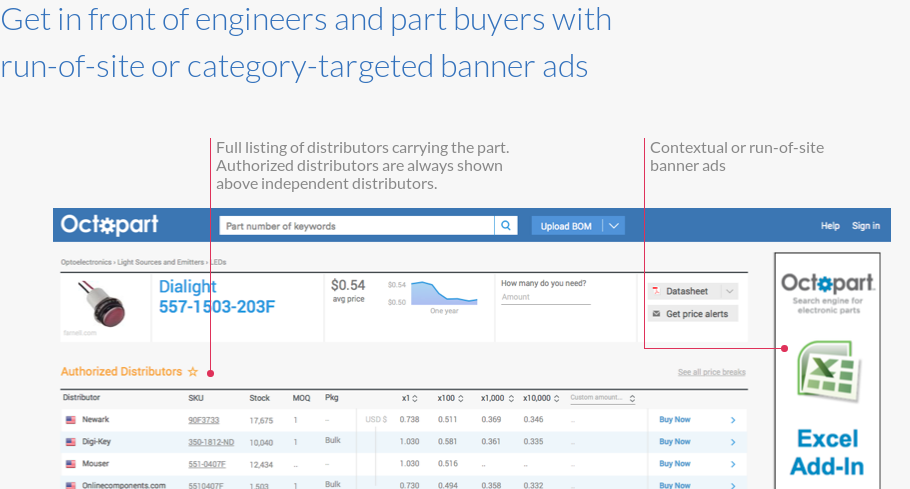This screenshot has height=489, width=910.
Task: Click the Distributor column header
Action: click(81, 397)
